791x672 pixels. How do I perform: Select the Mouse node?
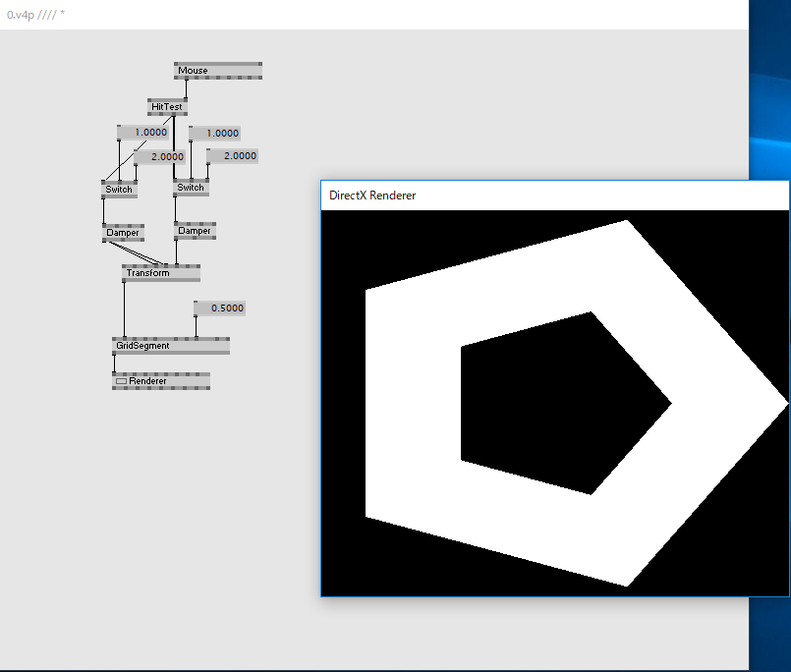(x=218, y=71)
